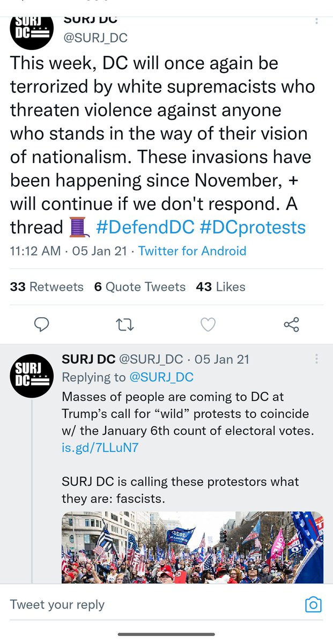Open the protest crowd photo
Viewport: 333px width, 644px height.
(193, 547)
